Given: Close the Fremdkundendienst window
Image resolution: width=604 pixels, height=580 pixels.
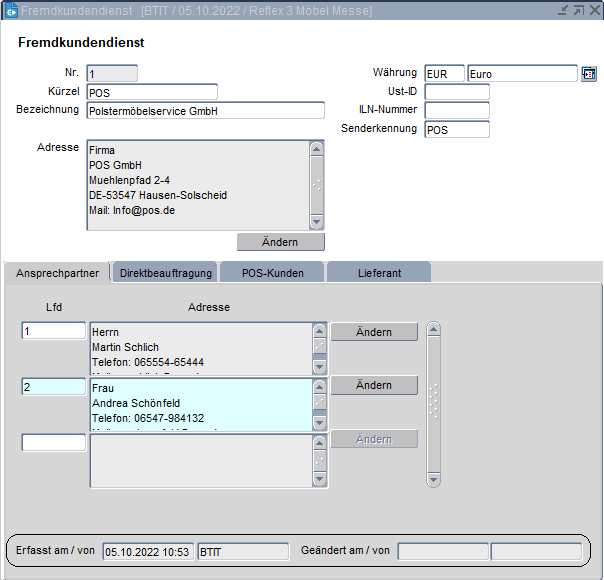Looking at the screenshot, I should [593, 10].
